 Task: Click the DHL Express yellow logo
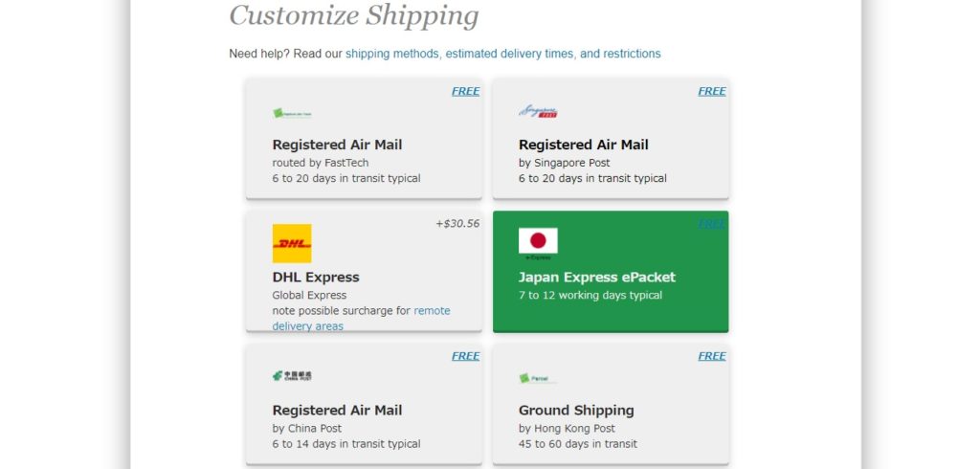point(292,243)
